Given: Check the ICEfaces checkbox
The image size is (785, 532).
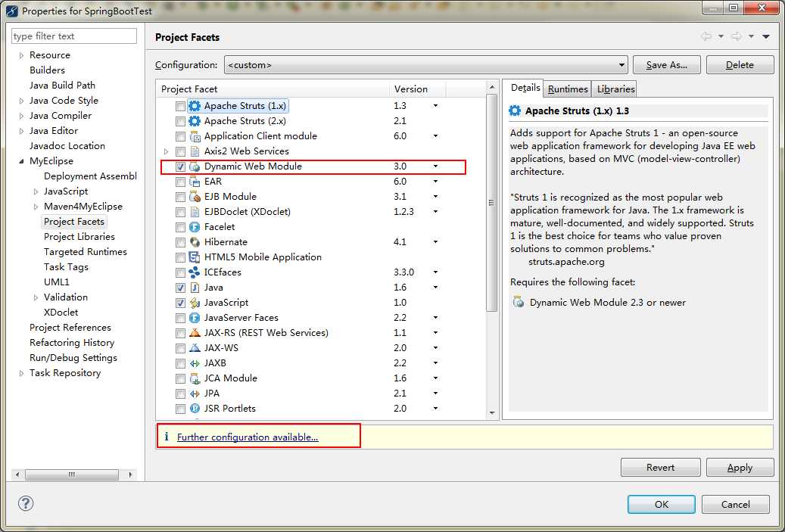Looking at the screenshot, I should (180, 272).
